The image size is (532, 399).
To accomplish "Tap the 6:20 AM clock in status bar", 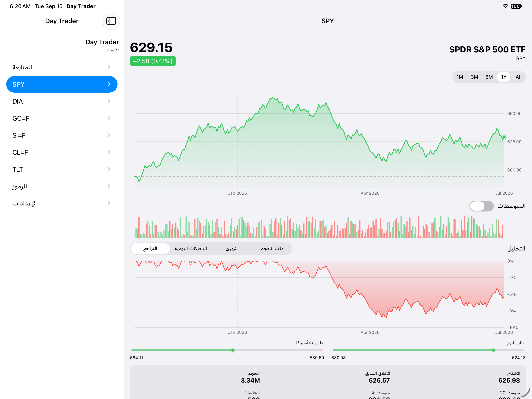I will click(x=20, y=6).
